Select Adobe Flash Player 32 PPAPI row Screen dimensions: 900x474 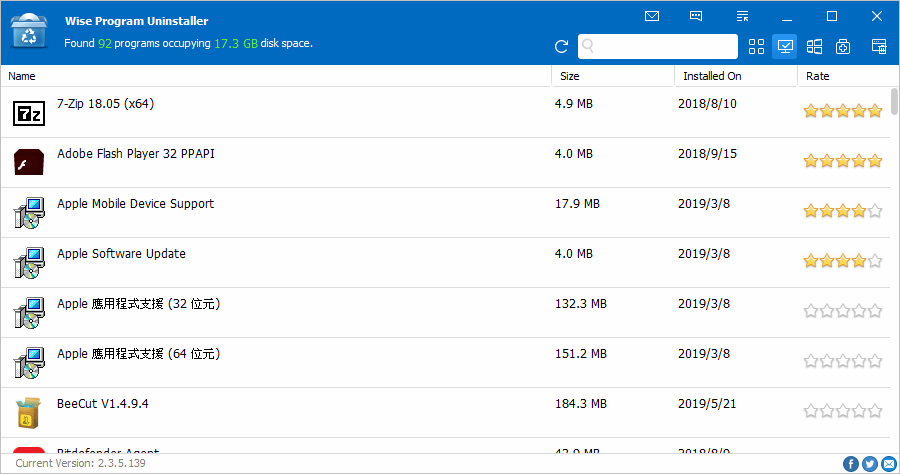click(136, 154)
